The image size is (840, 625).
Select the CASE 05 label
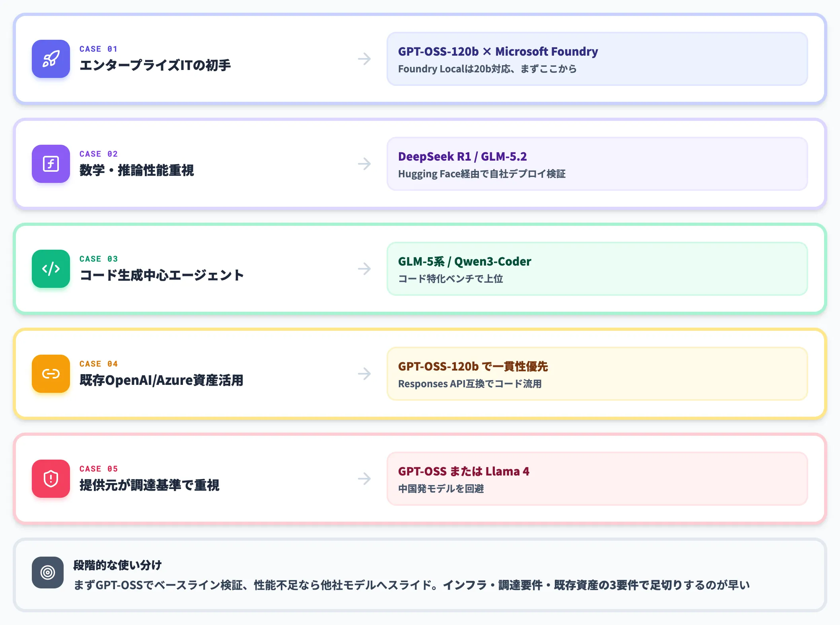coord(98,469)
